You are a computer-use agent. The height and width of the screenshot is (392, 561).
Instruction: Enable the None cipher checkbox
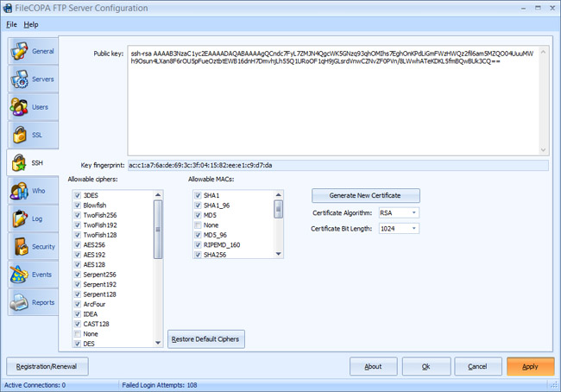pyautogui.click(x=78, y=333)
